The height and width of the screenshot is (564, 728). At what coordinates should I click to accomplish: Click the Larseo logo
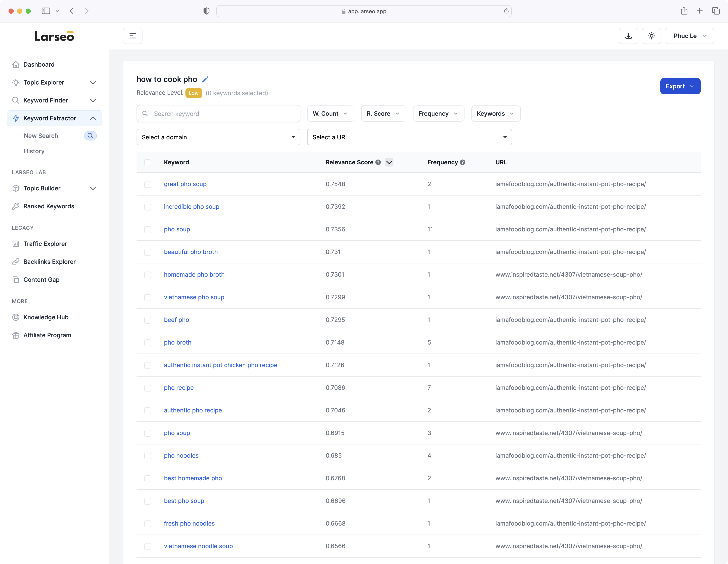click(x=54, y=36)
